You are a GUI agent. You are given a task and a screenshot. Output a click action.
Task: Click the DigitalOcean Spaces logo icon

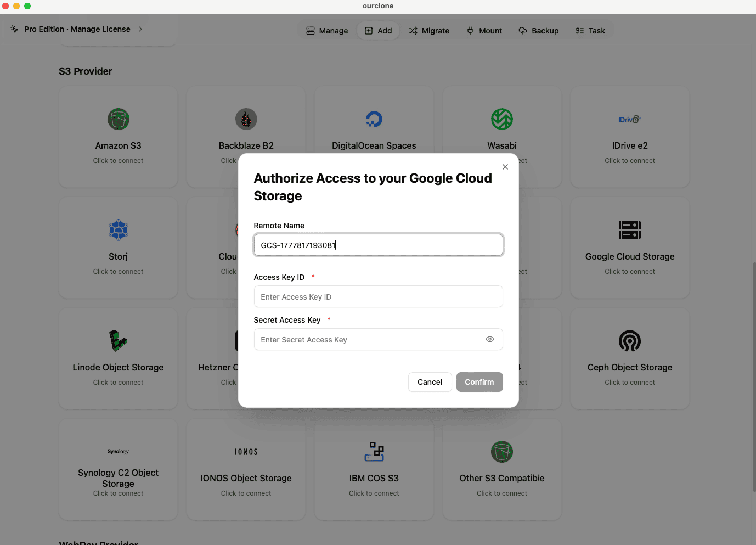374,119
